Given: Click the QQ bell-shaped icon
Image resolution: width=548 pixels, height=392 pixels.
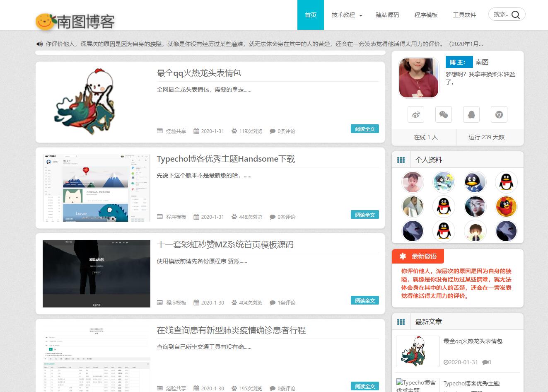Looking at the screenshot, I should (471, 115).
